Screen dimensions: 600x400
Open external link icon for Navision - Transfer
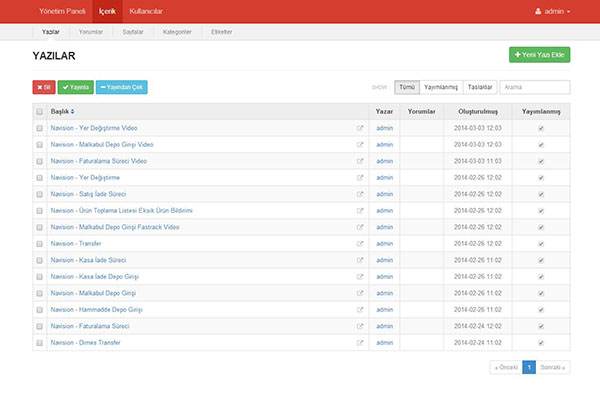pyautogui.click(x=360, y=243)
